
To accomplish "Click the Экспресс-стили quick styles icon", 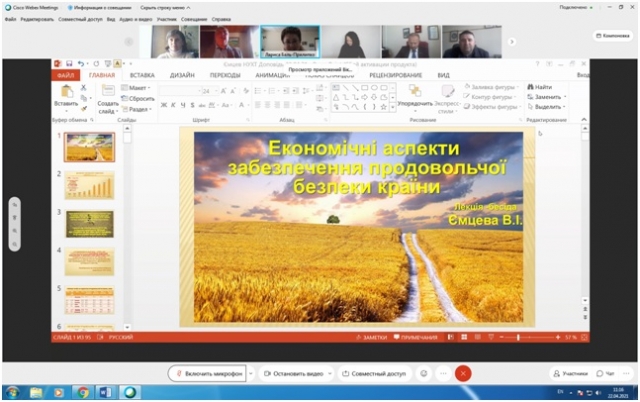I will tap(448, 91).
